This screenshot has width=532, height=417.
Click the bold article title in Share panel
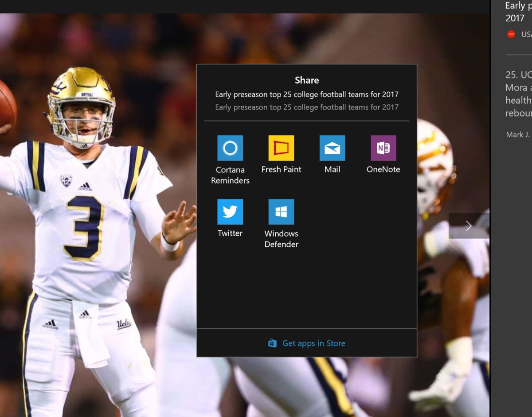(x=307, y=94)
